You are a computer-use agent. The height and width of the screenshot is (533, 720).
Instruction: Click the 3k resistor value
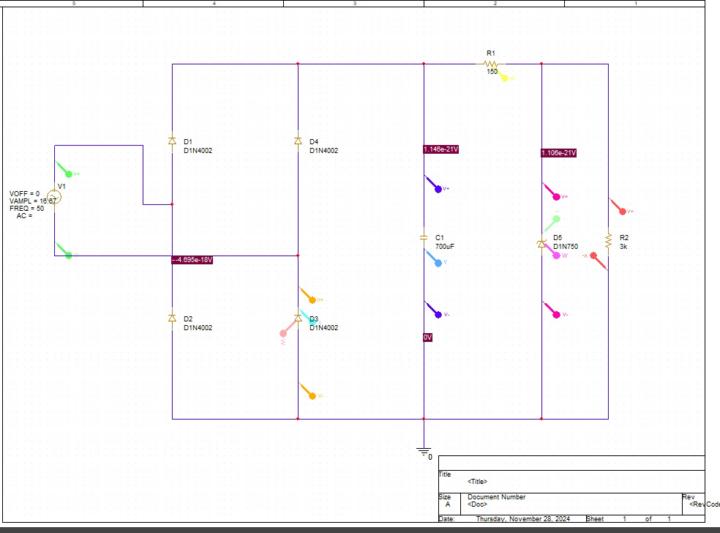tap(623, 246)
